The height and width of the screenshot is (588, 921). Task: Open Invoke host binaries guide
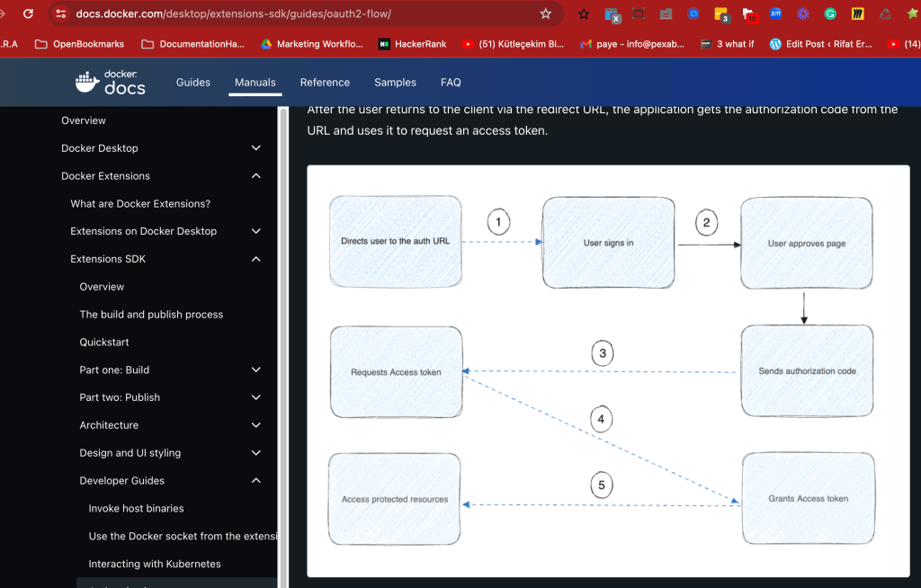pos(137,508)
